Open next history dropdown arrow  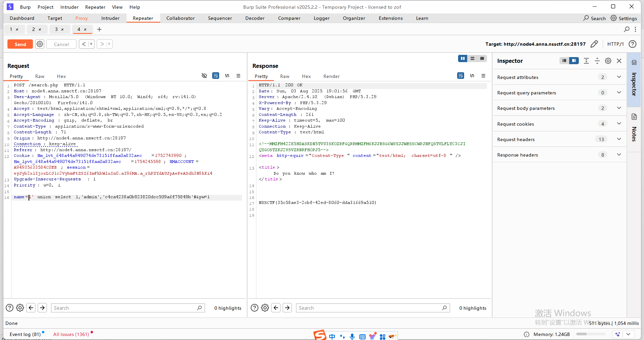pyautogui.click(x=109, y=44)
